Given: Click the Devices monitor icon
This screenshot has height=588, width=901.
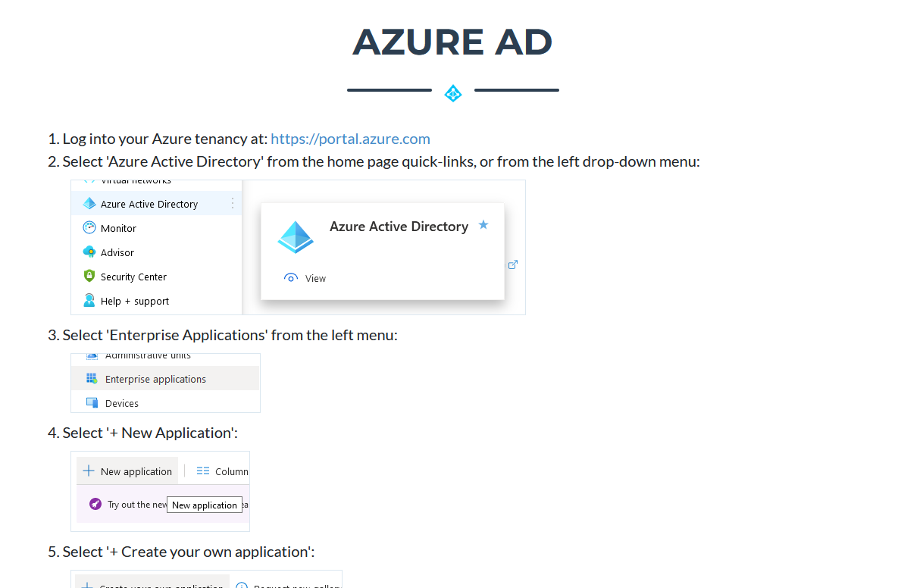Looking at the screenshot, I should (x=92, y=402).
